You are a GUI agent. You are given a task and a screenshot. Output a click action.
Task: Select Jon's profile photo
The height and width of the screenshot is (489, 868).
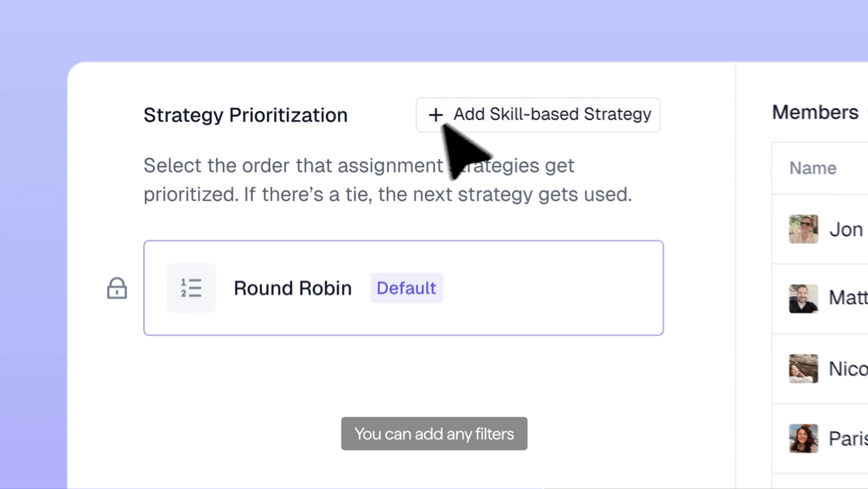click(x=803, y=229)
